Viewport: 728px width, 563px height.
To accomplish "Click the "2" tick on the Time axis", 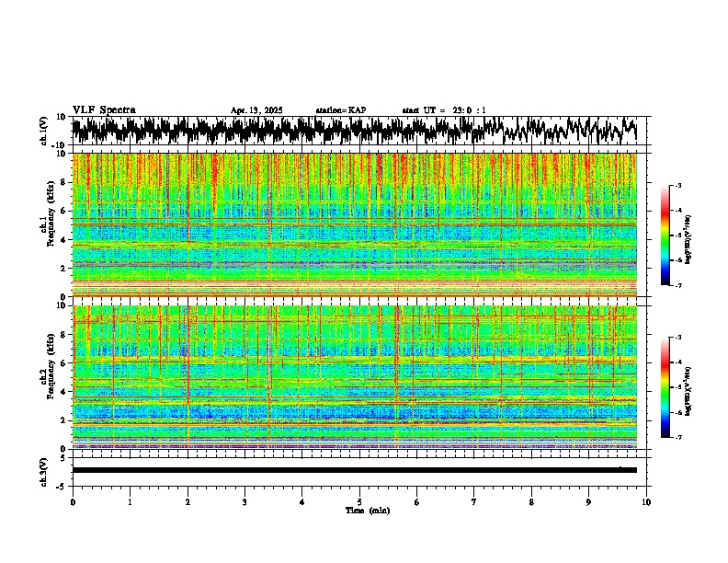I will pyautogui.click(x=188, y=502).
